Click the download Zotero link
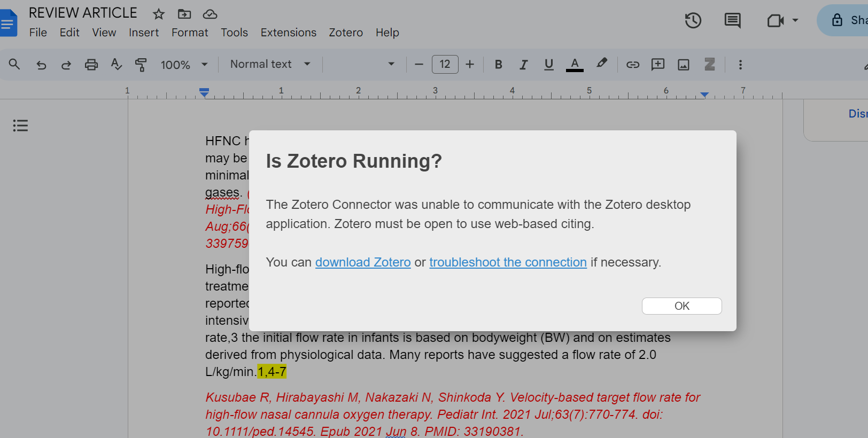The height and width of the screenshot is (438, 868). (363, 262)
